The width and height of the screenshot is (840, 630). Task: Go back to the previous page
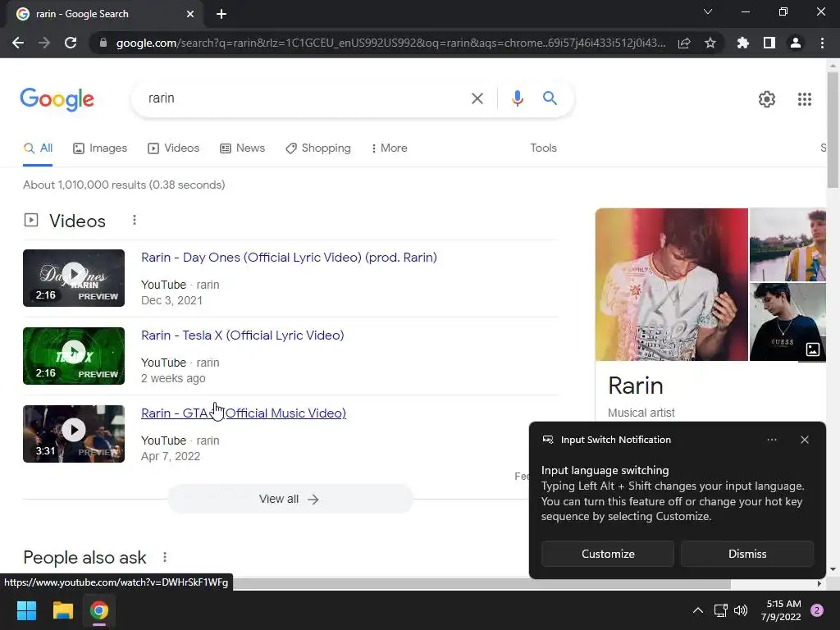18,43
